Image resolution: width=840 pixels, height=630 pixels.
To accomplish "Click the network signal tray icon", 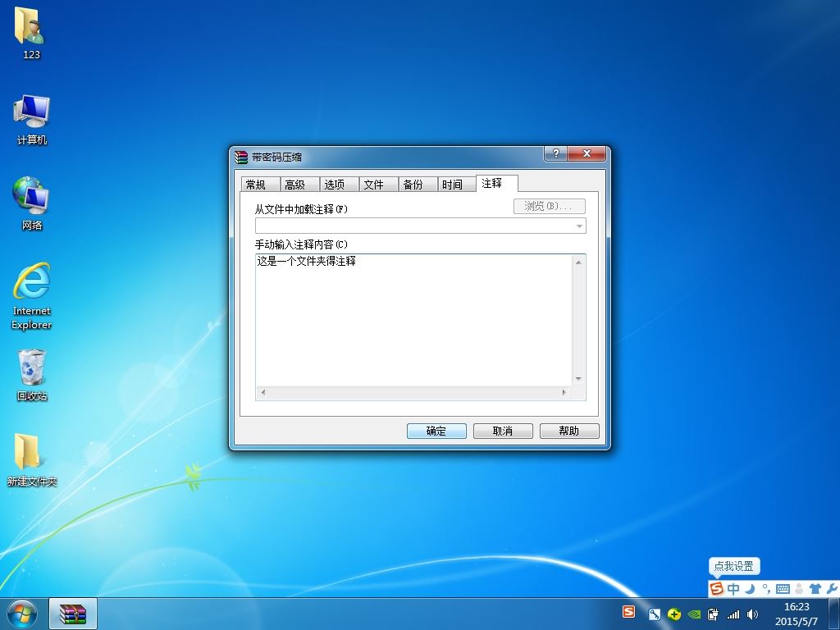I will coord(733,614).
